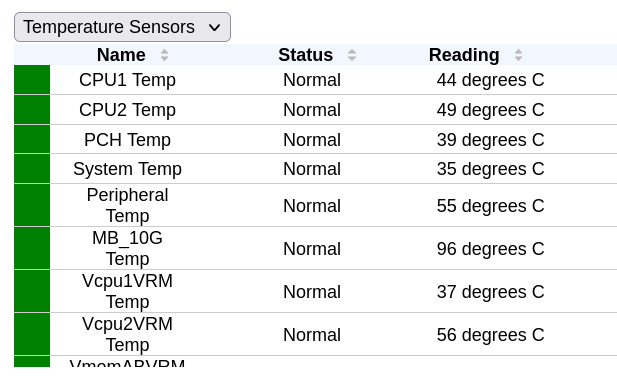The image size is (617, 376).
Task: Select the Vcpu2VRM Temp sensor name
Action: [x=127, y=334]
